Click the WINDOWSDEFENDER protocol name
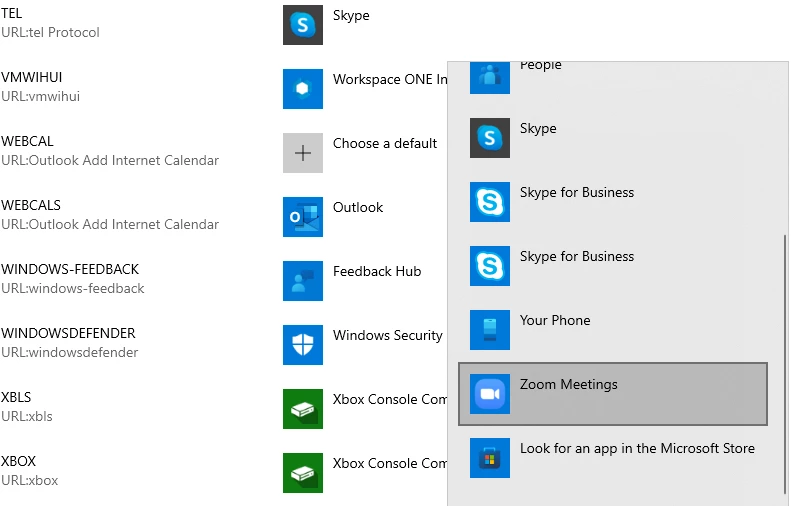 [68, 333]
